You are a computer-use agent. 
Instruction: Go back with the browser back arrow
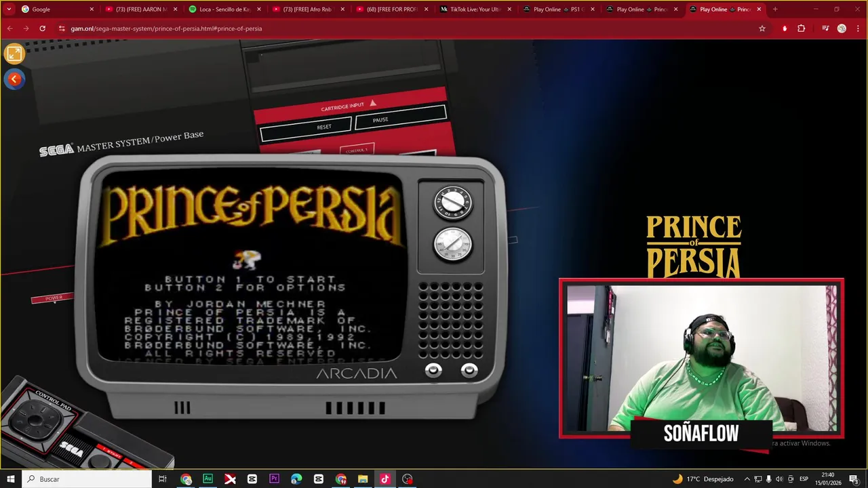[9, 28]
